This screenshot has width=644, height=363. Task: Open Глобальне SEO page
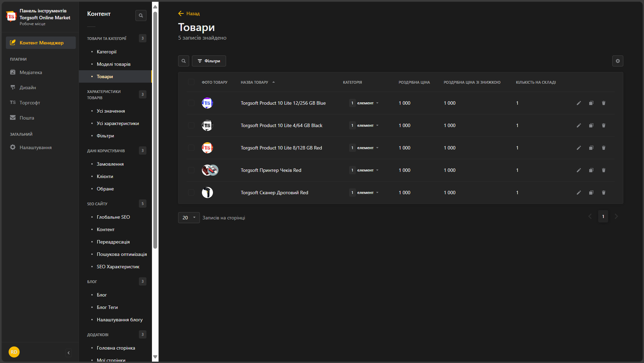tap(113, 217)
